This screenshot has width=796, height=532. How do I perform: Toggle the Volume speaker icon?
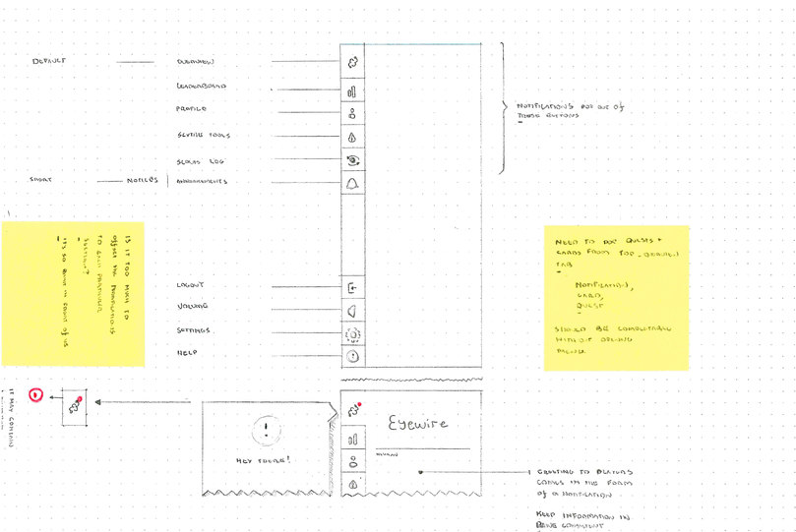[351, 310]
